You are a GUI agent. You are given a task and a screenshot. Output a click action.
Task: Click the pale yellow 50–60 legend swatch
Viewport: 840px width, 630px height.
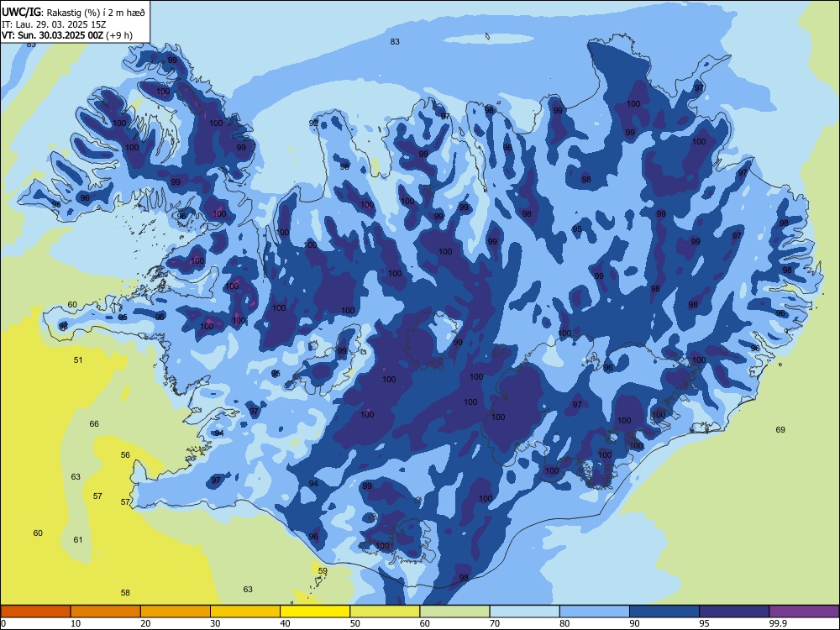pyautogui.click(x=385, y=612)
